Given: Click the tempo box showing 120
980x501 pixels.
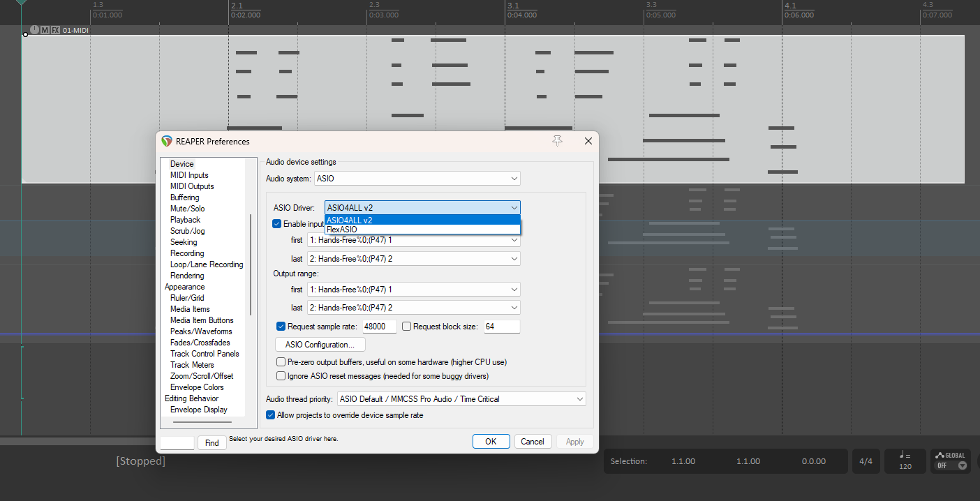Looking at the screenshot, I should coord(905,461).
